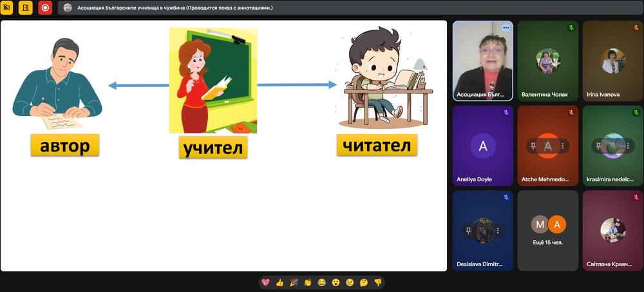Image resolution: width=644 pixels, height=292 pixels.
Task: Send the thumbs up reaction
Action: pyautogui.click(x=279, y=282)
